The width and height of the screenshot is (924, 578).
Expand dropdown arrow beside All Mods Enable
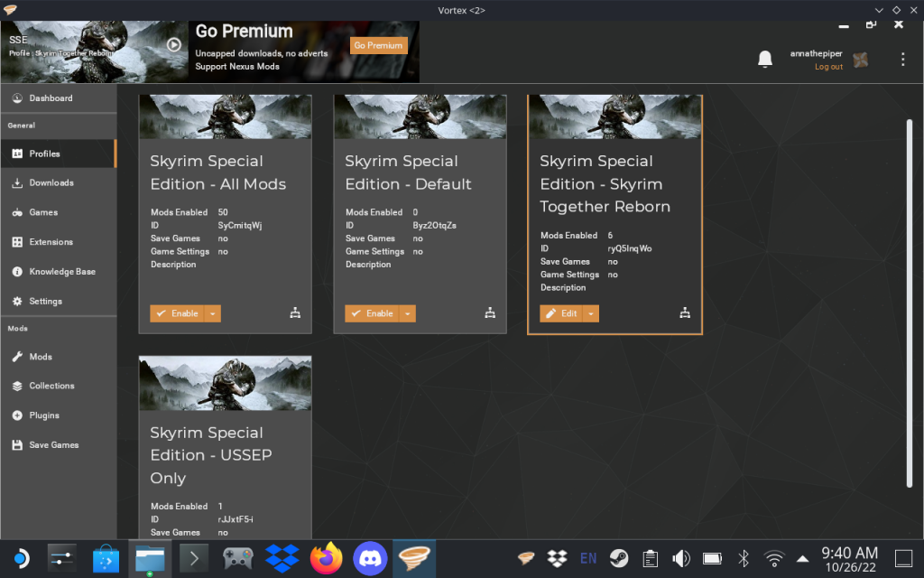coord(212,313)
